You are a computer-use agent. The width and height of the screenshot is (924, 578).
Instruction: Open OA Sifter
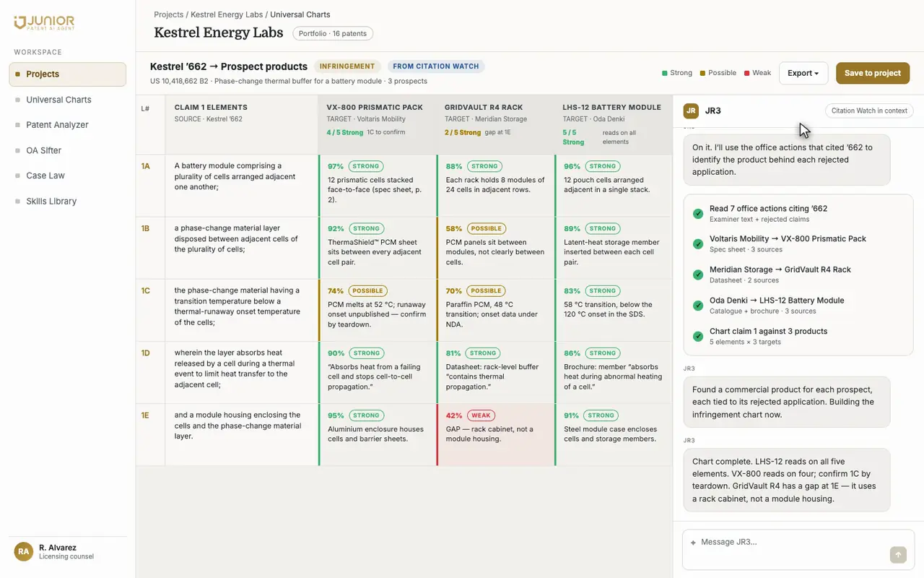(68, 150)
